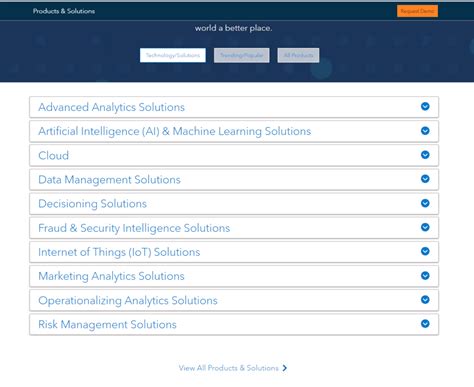Follow the View All Products & Solutions link
The image size is (474, 387).
(233, 368)
